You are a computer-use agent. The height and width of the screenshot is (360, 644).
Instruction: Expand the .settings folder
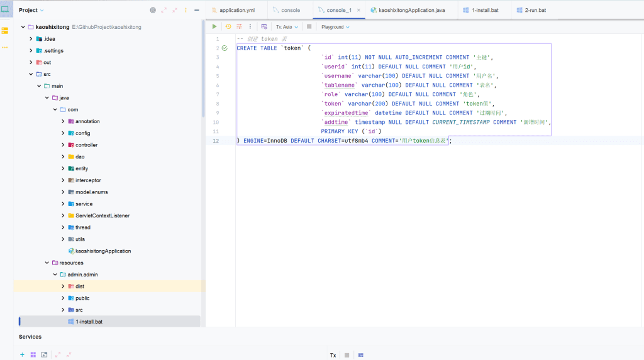tap(31, 50)
